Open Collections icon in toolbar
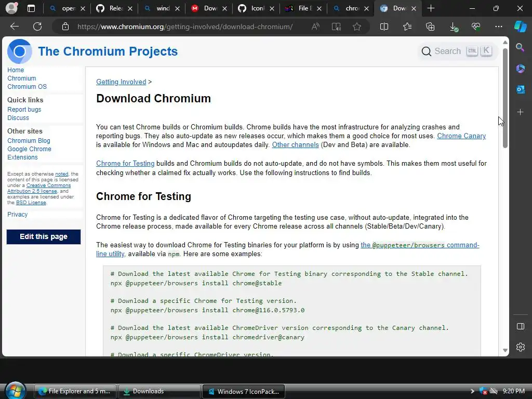Viewport: 532px width, 399px height. coord(430,26)
